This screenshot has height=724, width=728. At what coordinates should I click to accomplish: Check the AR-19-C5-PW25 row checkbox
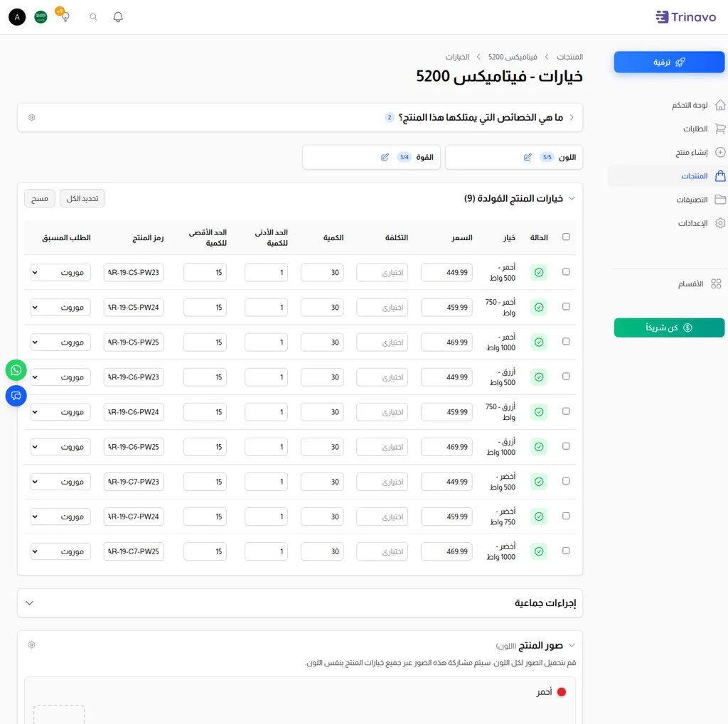(x=566, y=341)
